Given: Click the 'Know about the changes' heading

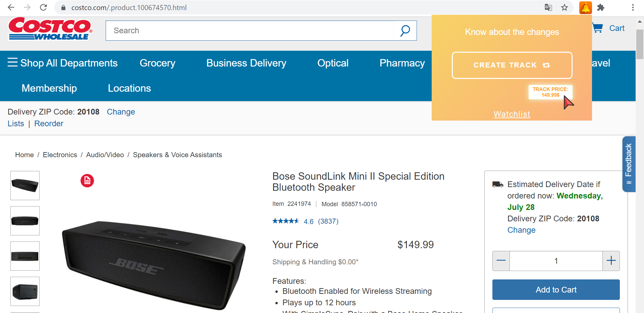Looking at the screenshot, I should tap(512, 32).
